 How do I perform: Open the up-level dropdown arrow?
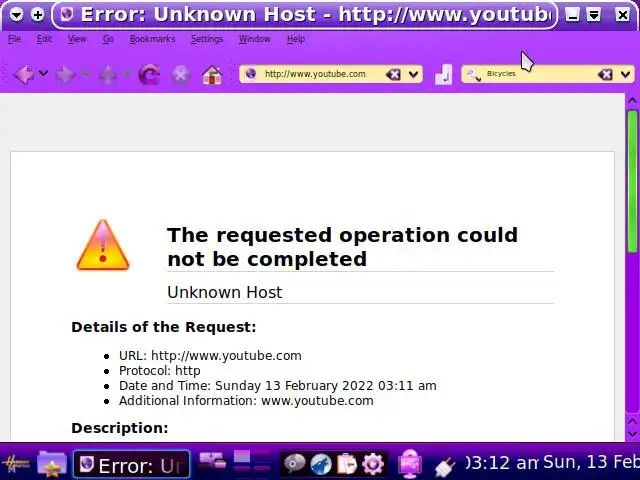click(127, 74)
